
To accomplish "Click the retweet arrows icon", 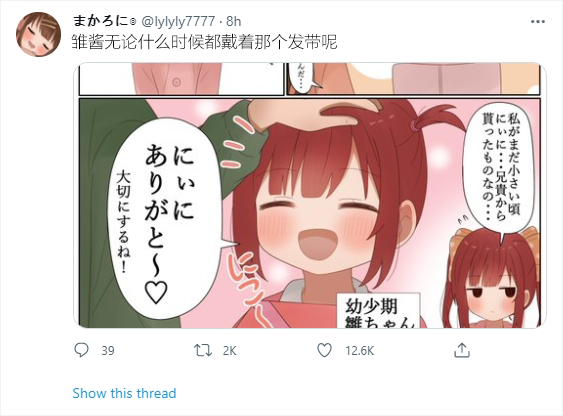I will coord(203,350).
